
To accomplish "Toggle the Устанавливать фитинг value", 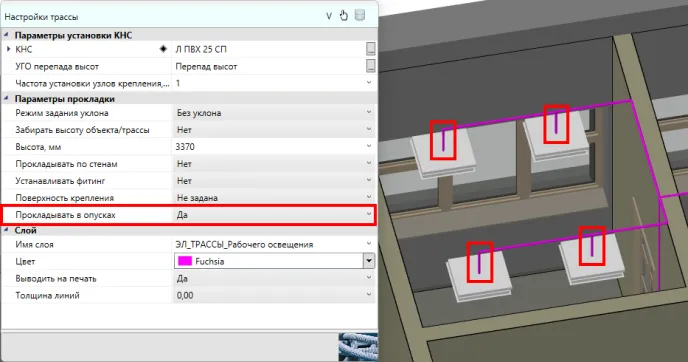I will [274, 181].
